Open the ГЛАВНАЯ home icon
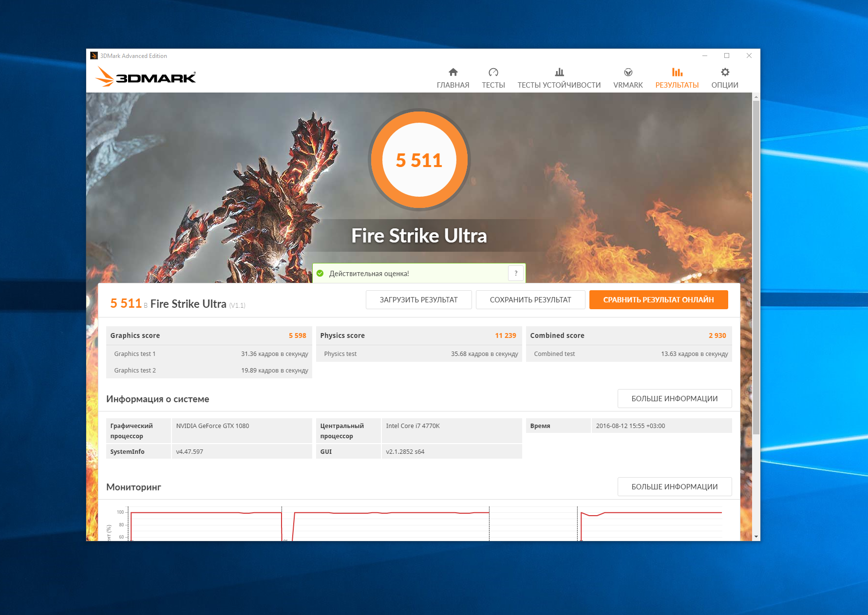 click(x=453, y=72)
